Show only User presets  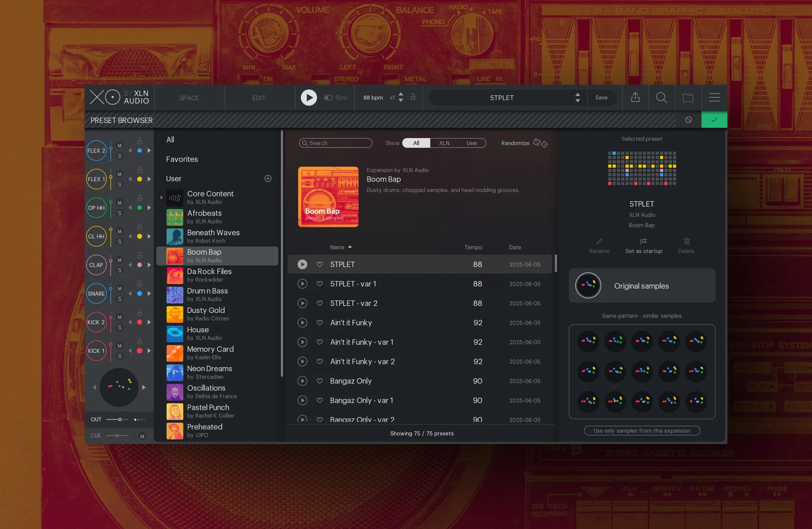coord(472,143)
